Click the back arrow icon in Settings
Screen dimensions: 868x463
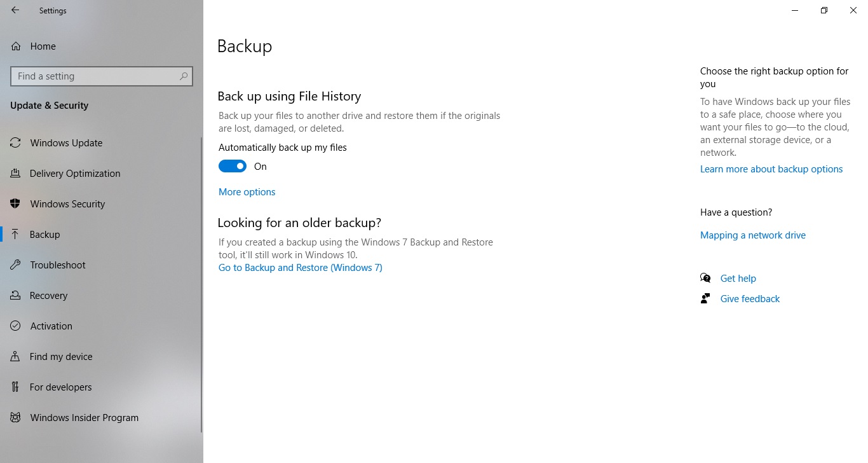point(15,10)
